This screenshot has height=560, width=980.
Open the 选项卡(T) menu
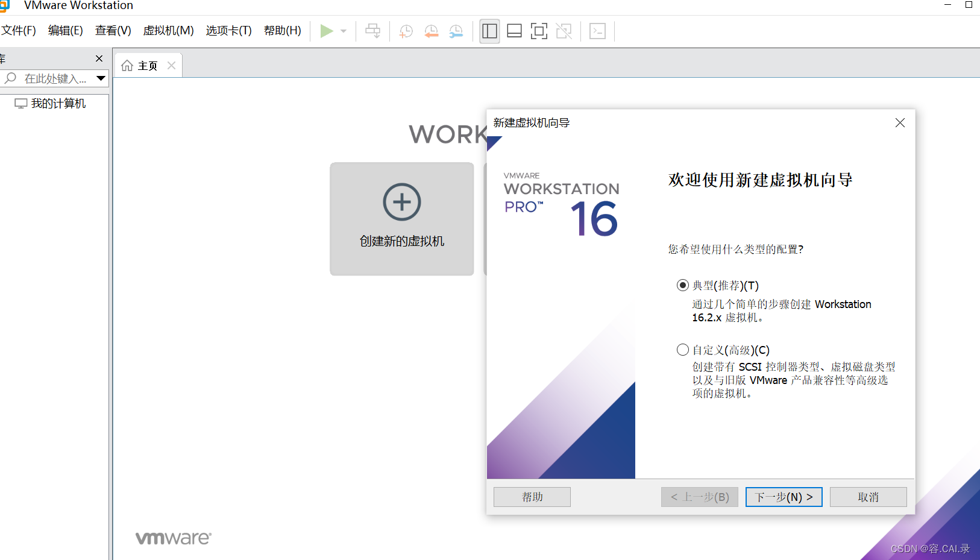[x=228, y=31]
